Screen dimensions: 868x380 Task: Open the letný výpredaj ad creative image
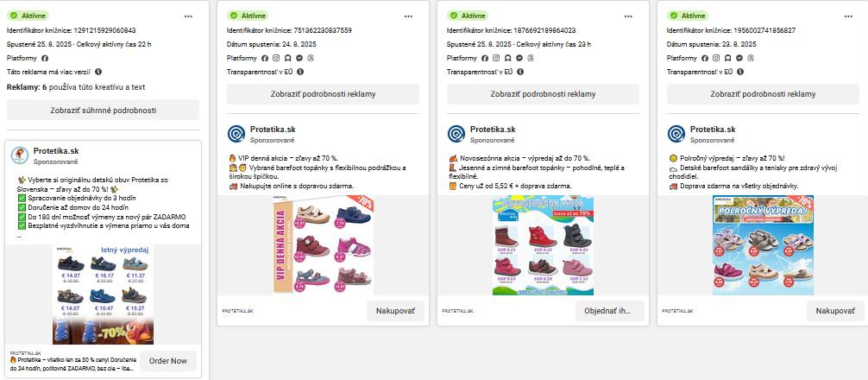tap(103, 295)
